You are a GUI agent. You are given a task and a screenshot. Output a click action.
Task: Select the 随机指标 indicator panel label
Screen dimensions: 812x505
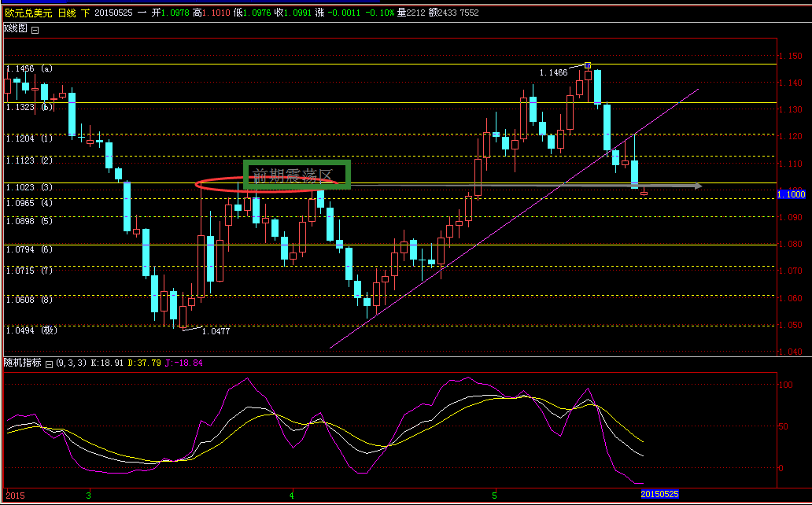[22, 363]
